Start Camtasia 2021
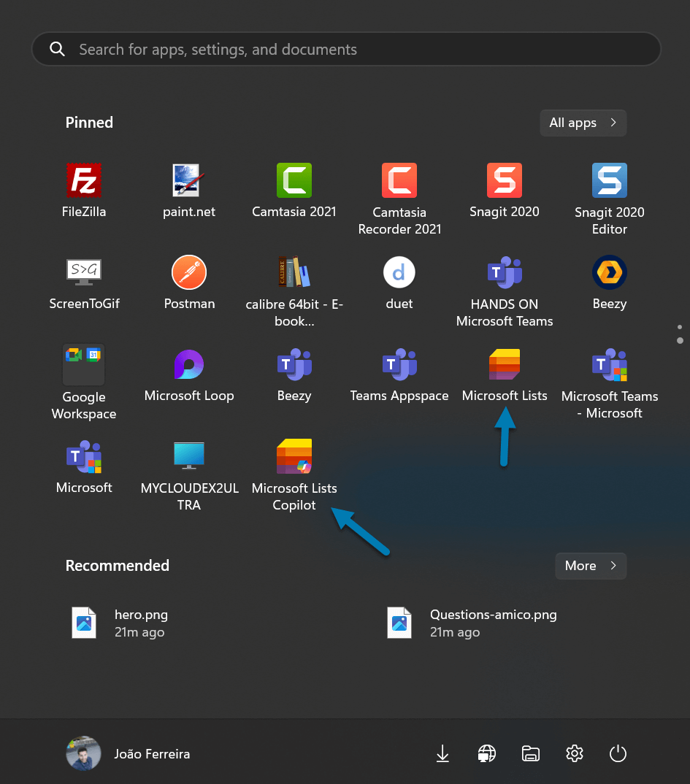690x784 pixels. click(x=294, y=190)
